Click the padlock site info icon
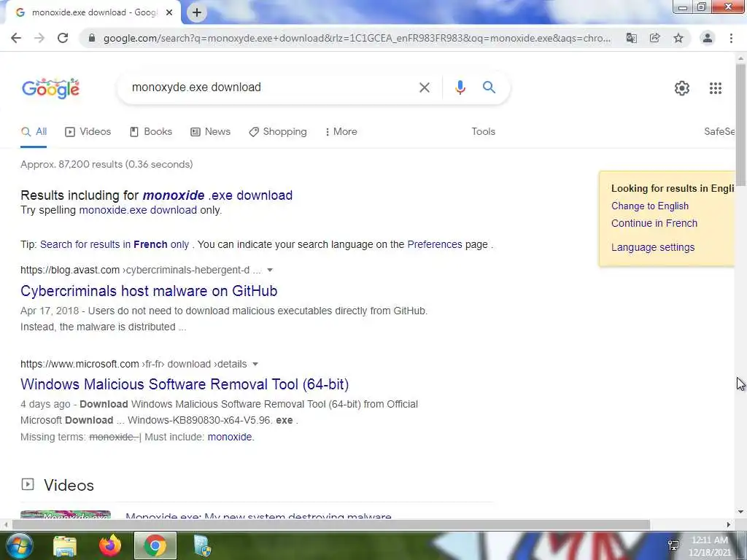The image size is (747, 560). point(92,38)
